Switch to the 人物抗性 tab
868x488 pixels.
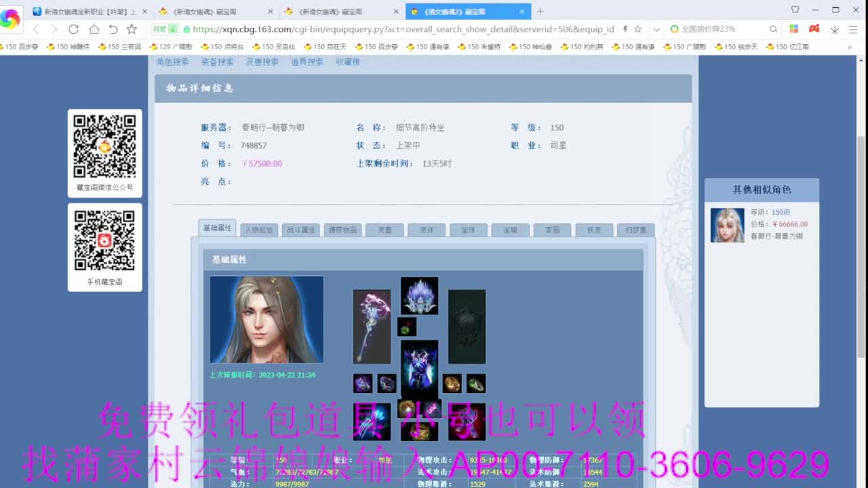click(258, 230)
